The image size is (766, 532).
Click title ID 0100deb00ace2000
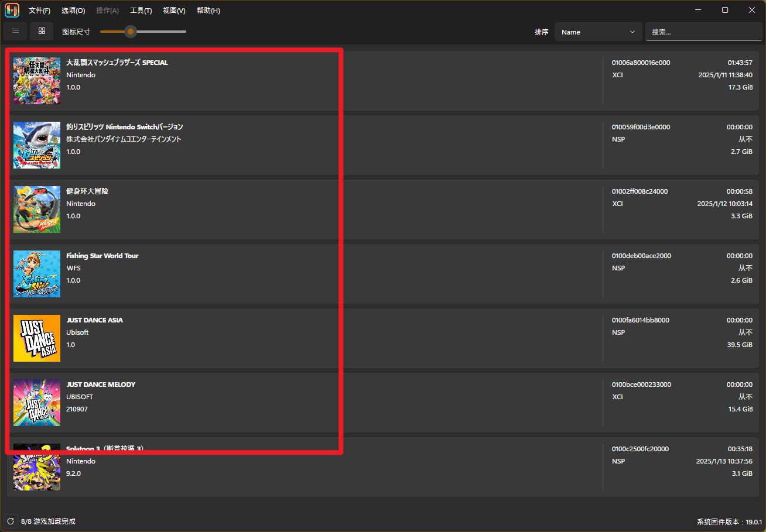[641, 256]
